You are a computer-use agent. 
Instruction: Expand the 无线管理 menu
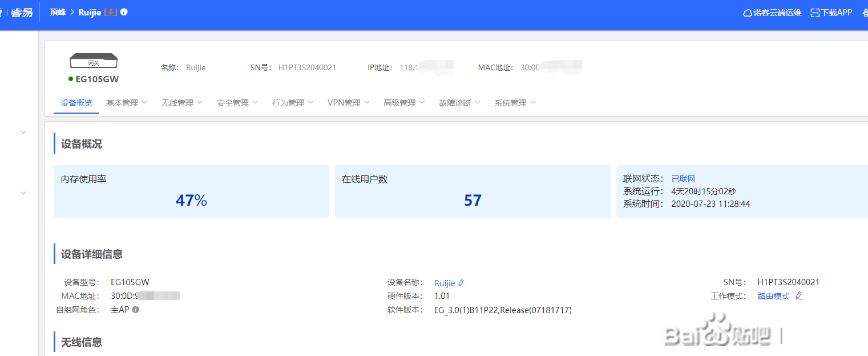(x=182, y=103)
